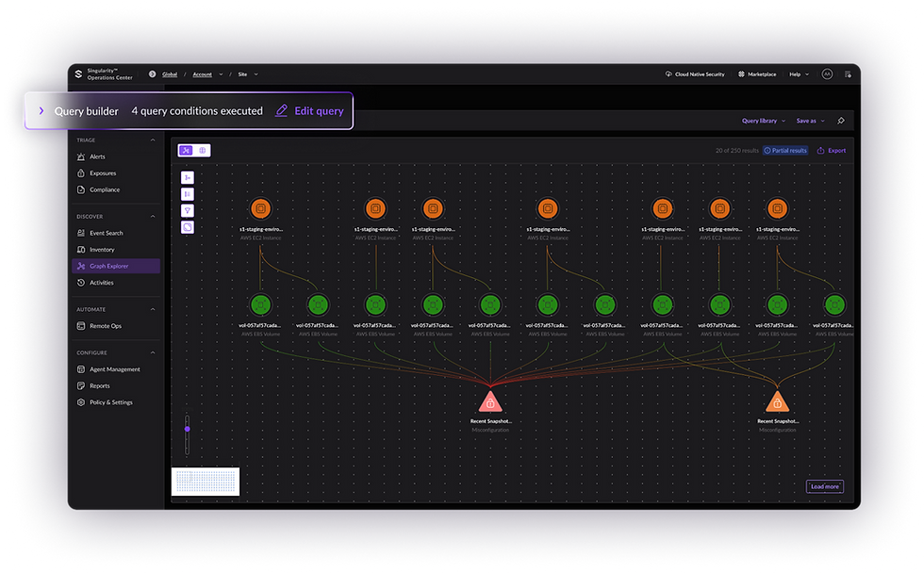
Task: Open Alerts in the sidebar
Action: point(115,156)
